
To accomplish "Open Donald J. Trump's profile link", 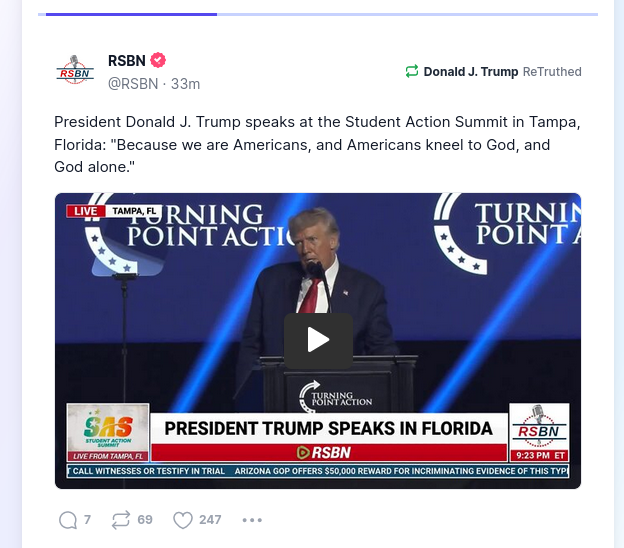I will click(x=471, y=72).
